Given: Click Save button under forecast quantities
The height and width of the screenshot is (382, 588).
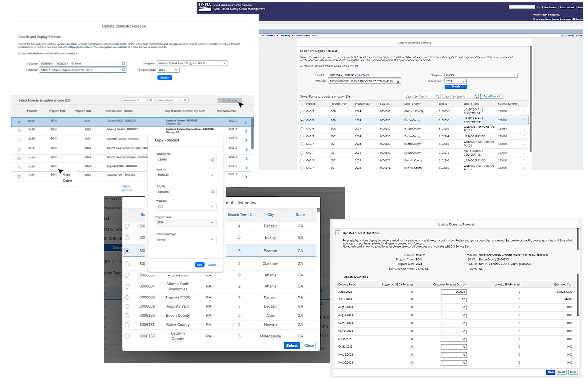Looking at the screenshot, I should pyautogui.click(x=550, y=372).
